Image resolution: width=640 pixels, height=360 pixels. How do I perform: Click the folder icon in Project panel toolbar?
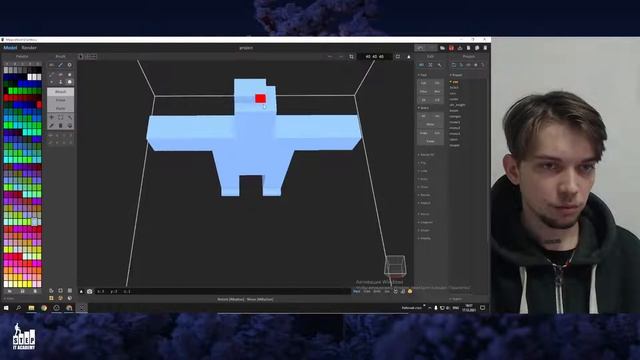coord(453,65)
